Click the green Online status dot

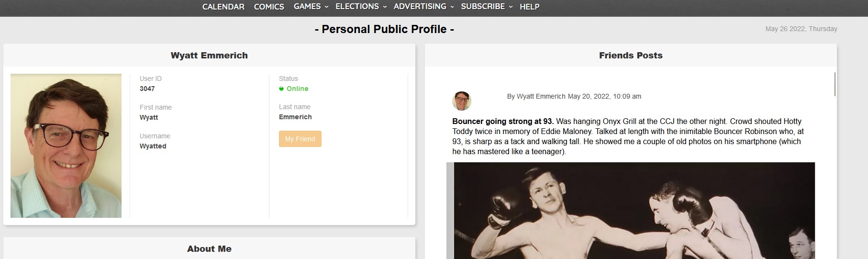coord(281,89)
